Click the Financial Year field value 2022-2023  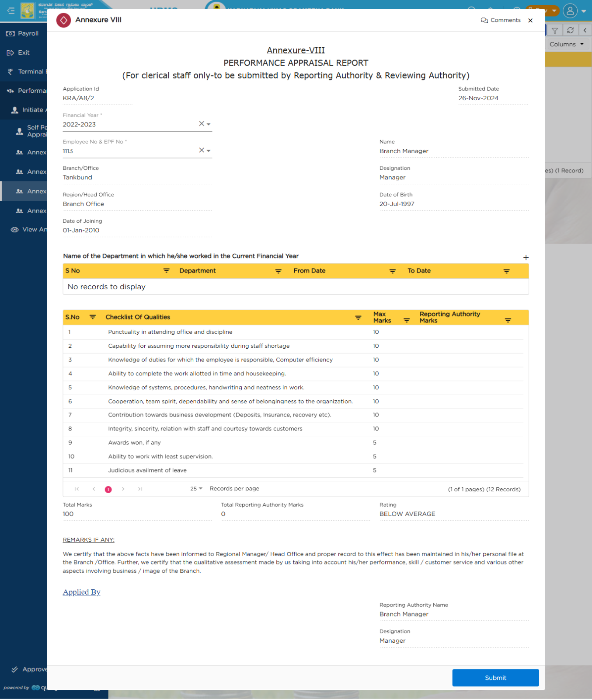[x=79, y=124]
